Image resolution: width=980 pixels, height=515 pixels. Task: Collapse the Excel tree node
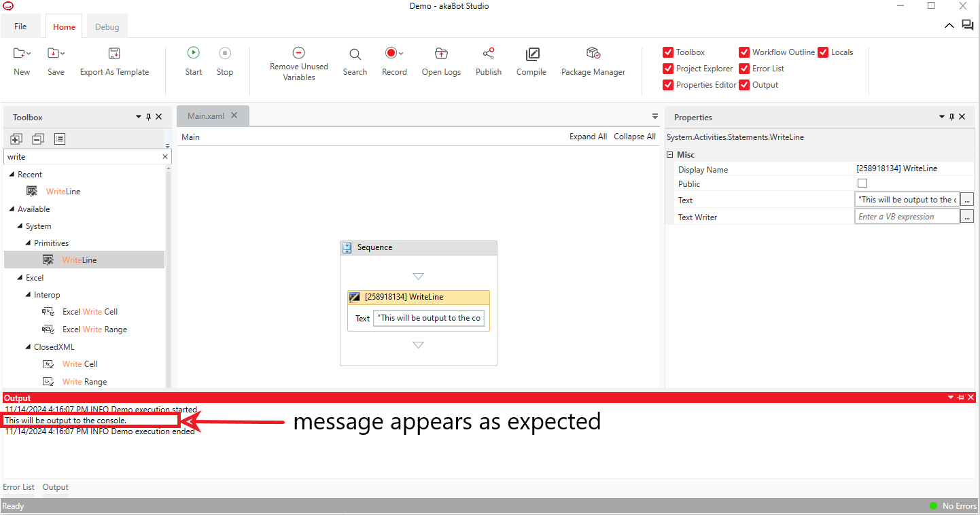pyautogui.click(x=20, y=278)
